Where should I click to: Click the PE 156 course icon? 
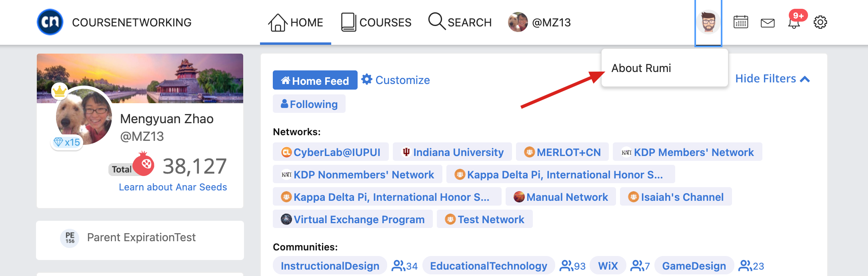70,238
